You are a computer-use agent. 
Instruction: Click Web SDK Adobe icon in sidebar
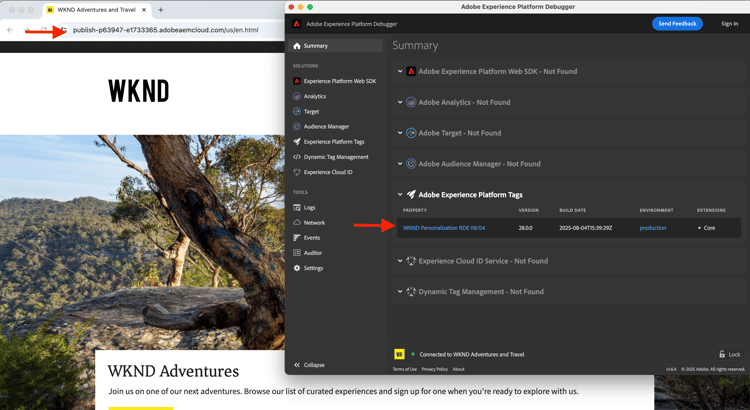(297, 81)
